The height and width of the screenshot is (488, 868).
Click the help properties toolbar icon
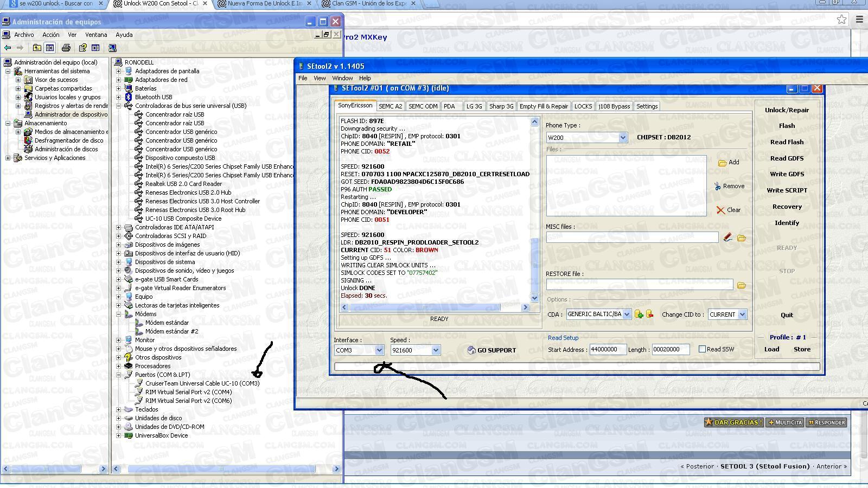[x=82, y=48]
